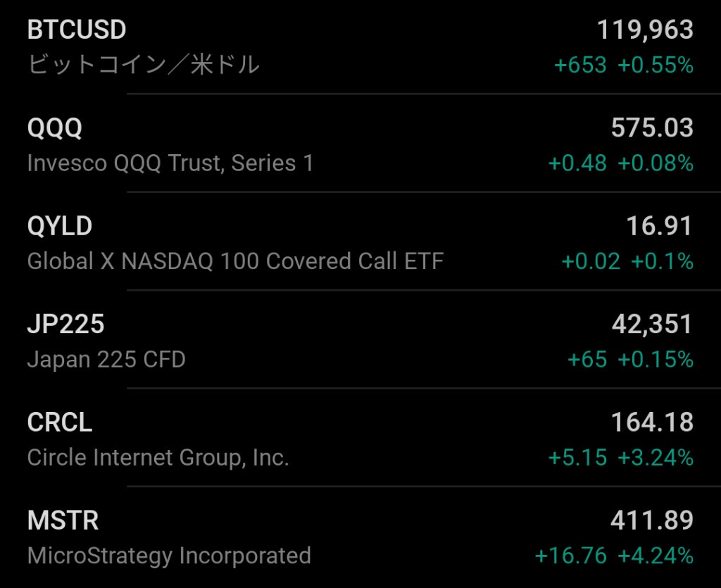Viewport: 721px width, 588px height.
Task: Tap the +3.24% change for CRCL
Action: pos(656,458)
